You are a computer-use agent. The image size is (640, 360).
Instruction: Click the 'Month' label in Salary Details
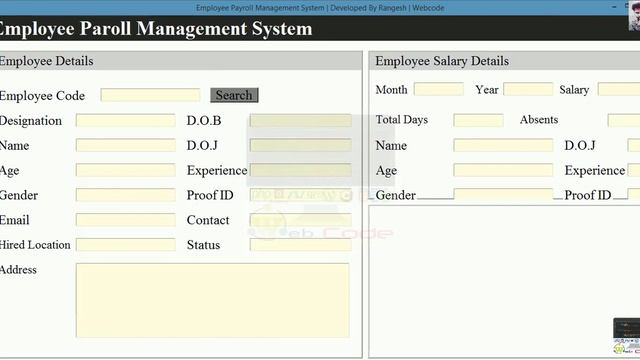point(391,90)
